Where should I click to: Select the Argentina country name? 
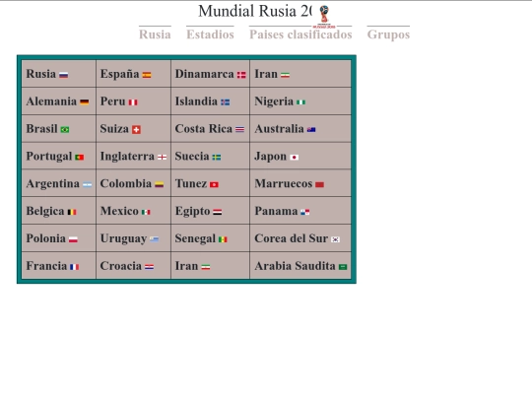point(53,184)
